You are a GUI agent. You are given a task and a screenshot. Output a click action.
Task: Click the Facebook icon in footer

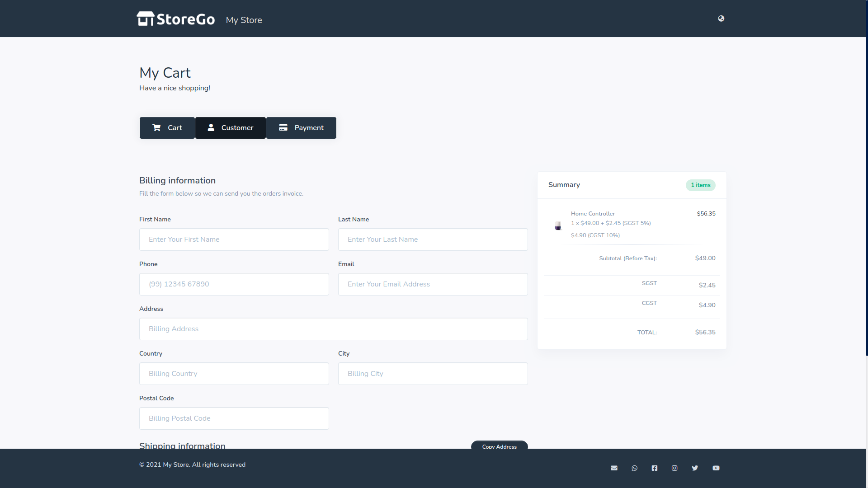(x=654, y=468)
